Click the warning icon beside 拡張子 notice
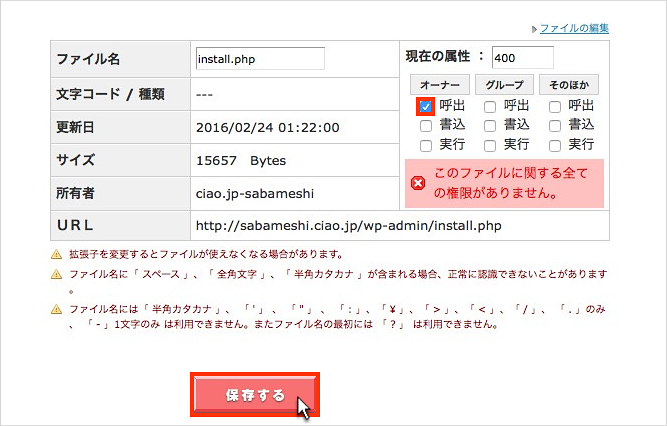 click(x=56, y=254)
